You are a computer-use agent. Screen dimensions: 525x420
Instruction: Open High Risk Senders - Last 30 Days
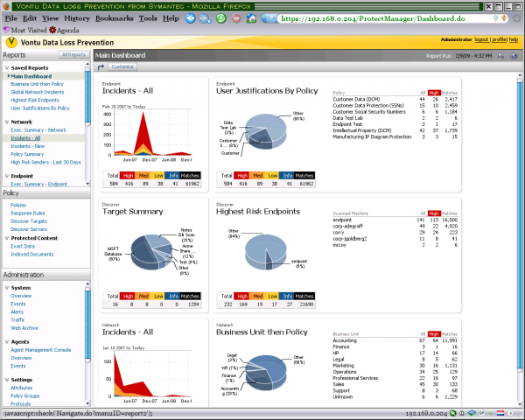45,163
